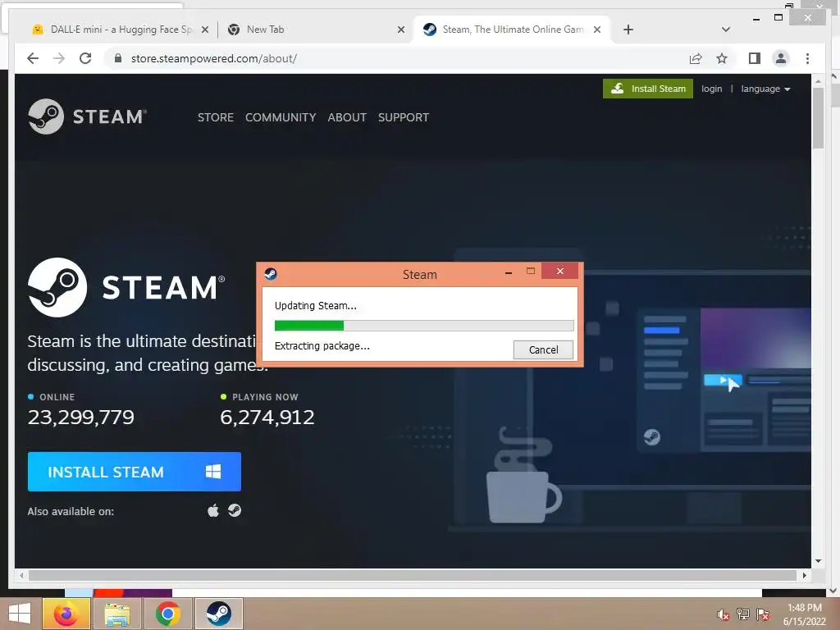Viewport: 840px width, 630px height.
Task: Click the login link
Action: [711, 89]
